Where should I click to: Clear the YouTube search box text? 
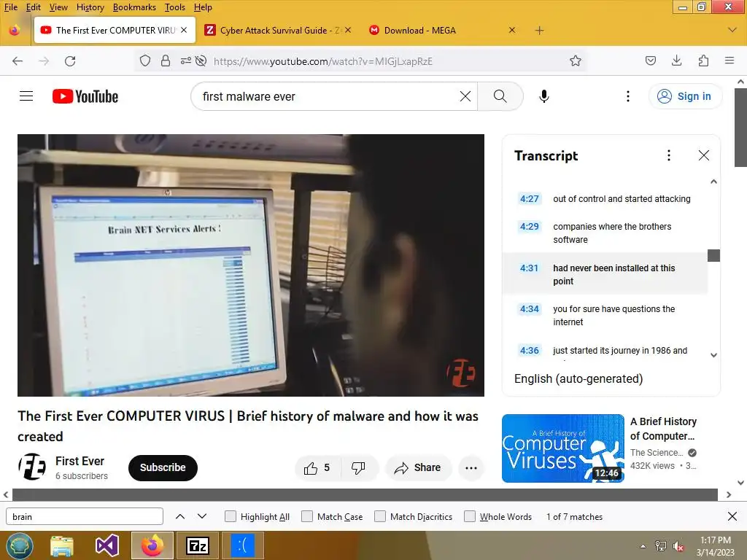tap(465, 96)
